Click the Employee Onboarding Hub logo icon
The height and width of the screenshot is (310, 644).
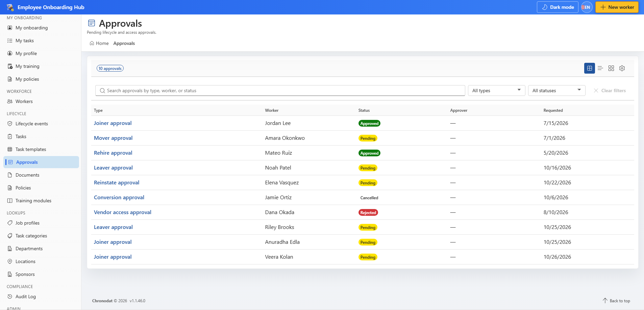[10, 7]
